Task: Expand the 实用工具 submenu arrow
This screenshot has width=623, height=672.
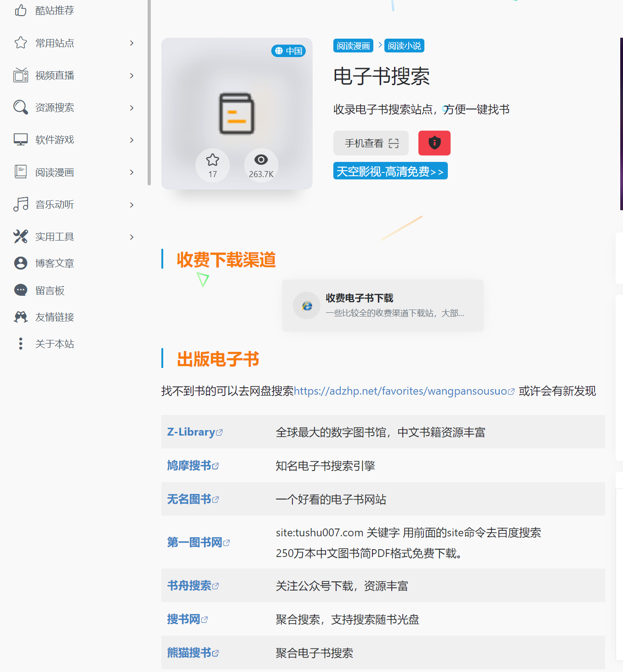Action: click(132, 237)
